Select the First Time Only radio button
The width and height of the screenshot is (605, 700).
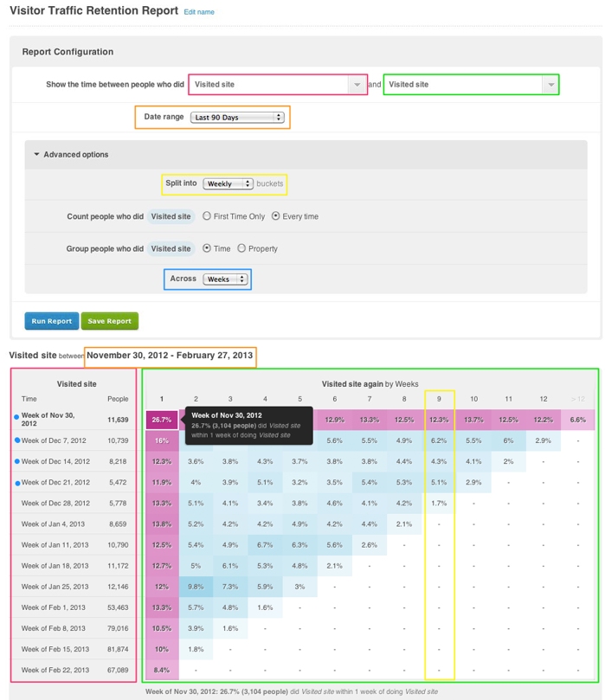(x=207, y=216)
